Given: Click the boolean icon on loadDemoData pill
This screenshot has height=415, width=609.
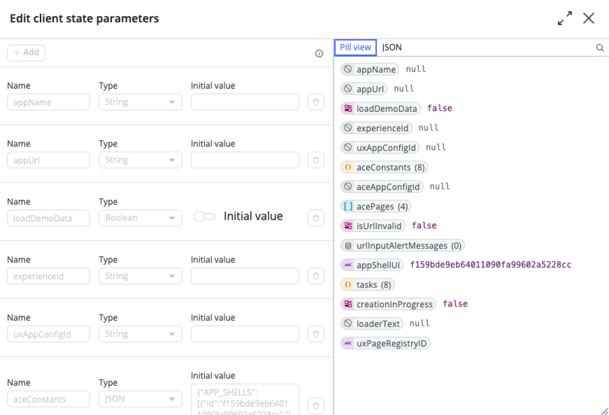Looking at the screenshot, I should pyautogui.click(x=348, y=108).
